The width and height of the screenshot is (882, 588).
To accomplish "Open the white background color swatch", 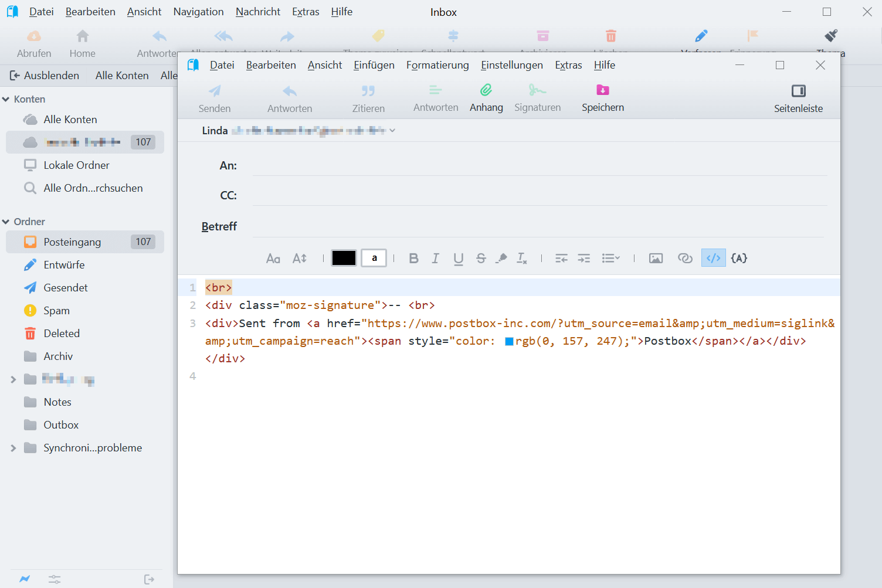I will click(374, 258).
